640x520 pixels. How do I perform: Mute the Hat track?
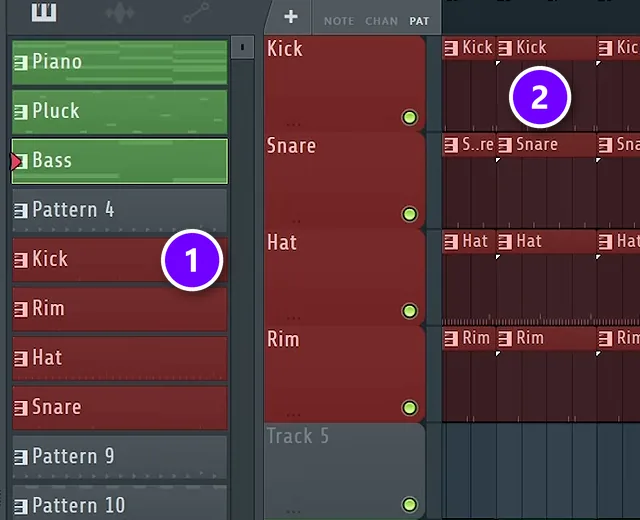pos(409,311)
